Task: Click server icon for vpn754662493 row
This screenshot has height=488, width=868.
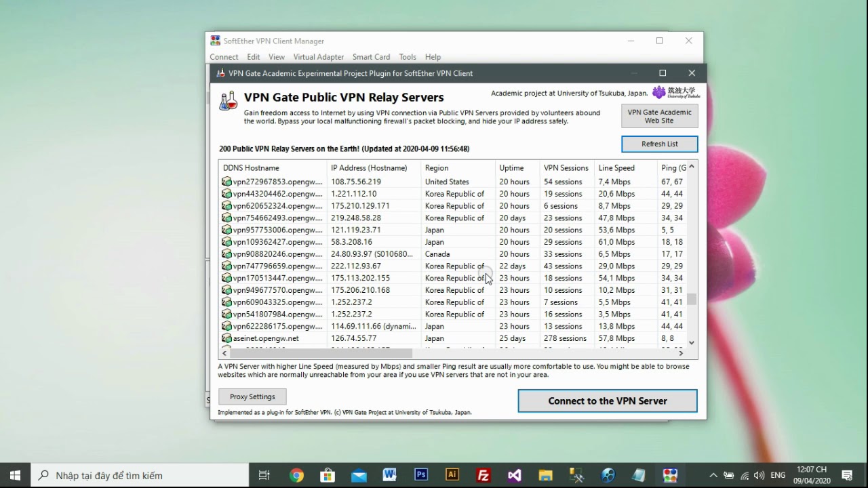Action: [227, 218]
